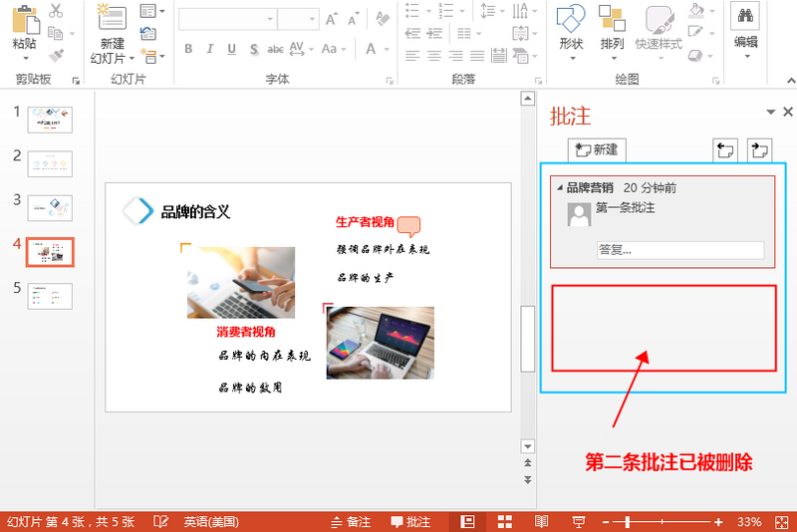This screenshot has width=797, height=532.
Task: Click the zoom out minus button
Action: point(606,521)
